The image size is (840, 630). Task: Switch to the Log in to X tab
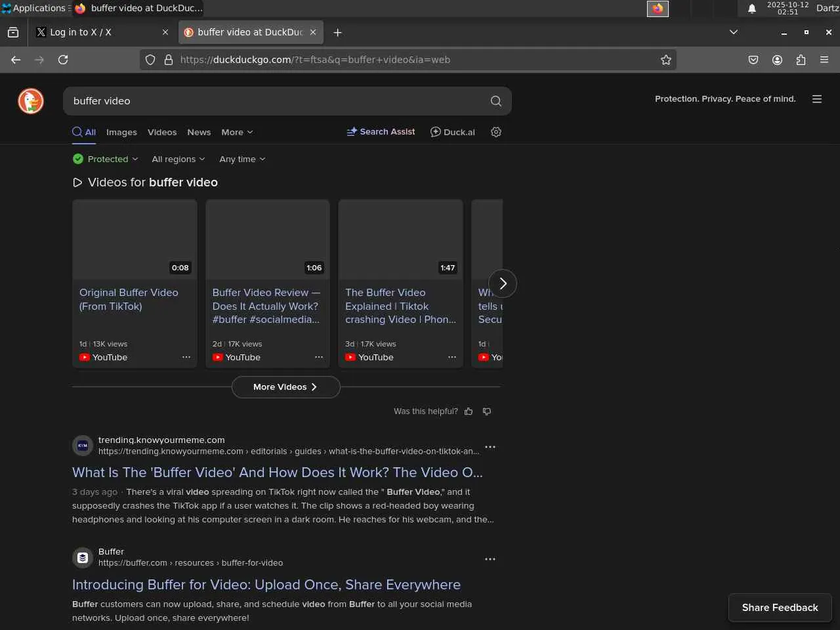[102, 32]
